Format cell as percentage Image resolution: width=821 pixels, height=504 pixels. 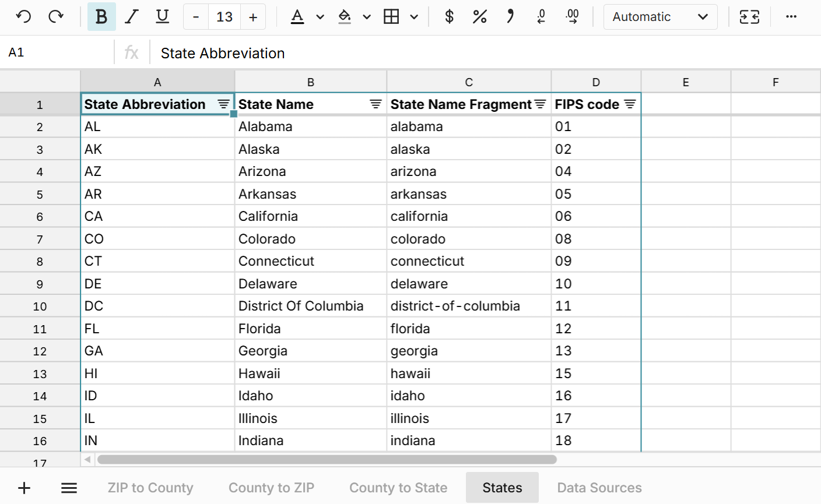(x=479, y=16)
